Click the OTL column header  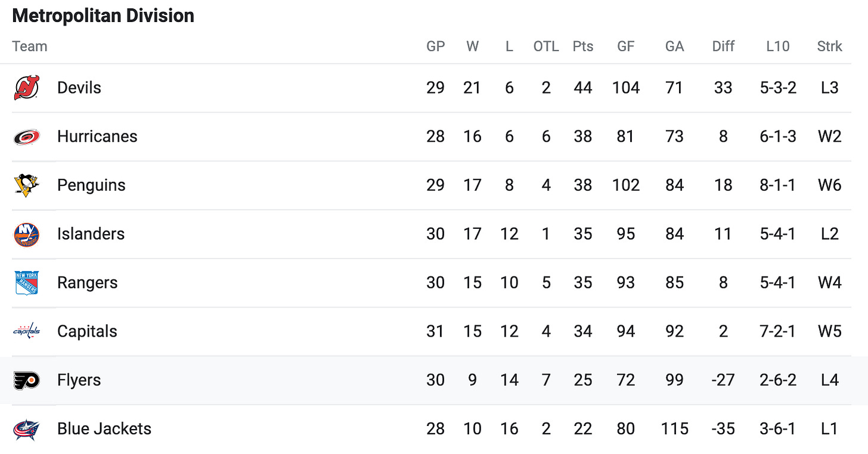click(546, 46)
